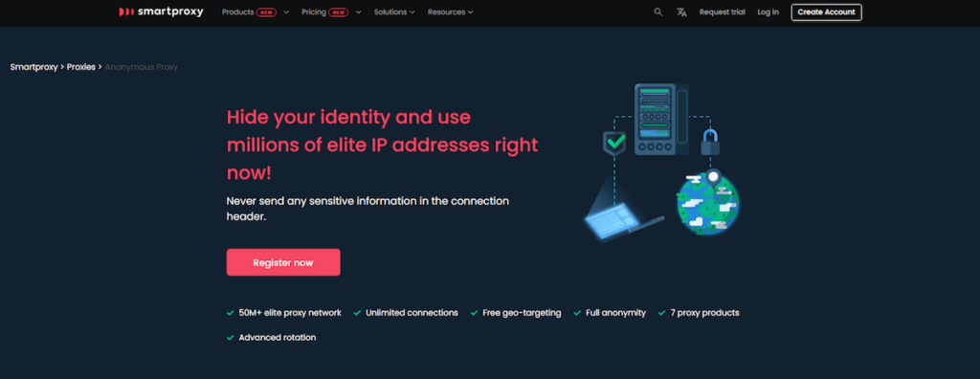The width and height of the screenshot is (980, 379).
Task: Click the Request trial link
Action: pyautogui.click(x=722, y=11)
